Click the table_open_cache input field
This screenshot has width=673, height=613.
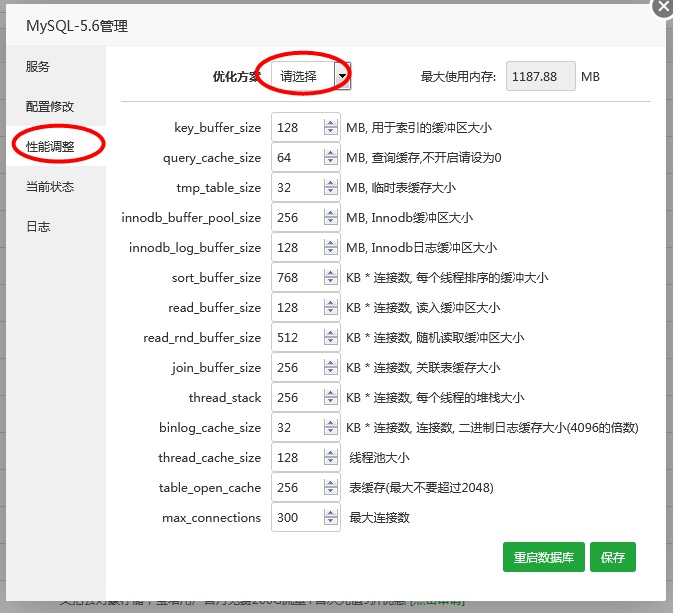pyautogui.click(x=306, y=488)
